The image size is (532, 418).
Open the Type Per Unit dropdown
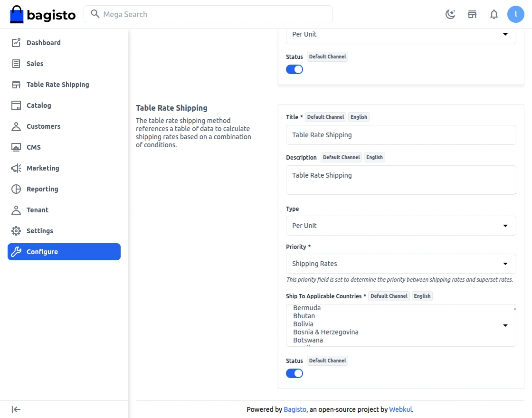[401, 226]
